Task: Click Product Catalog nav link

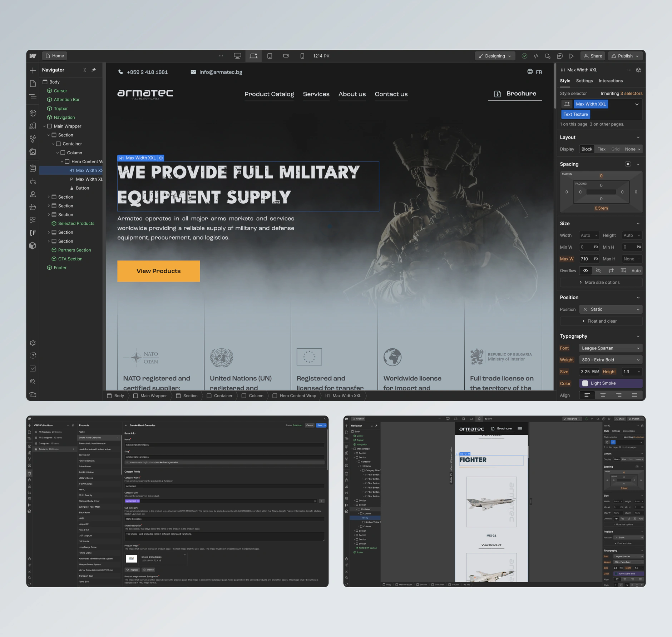Action: [269, 94]
